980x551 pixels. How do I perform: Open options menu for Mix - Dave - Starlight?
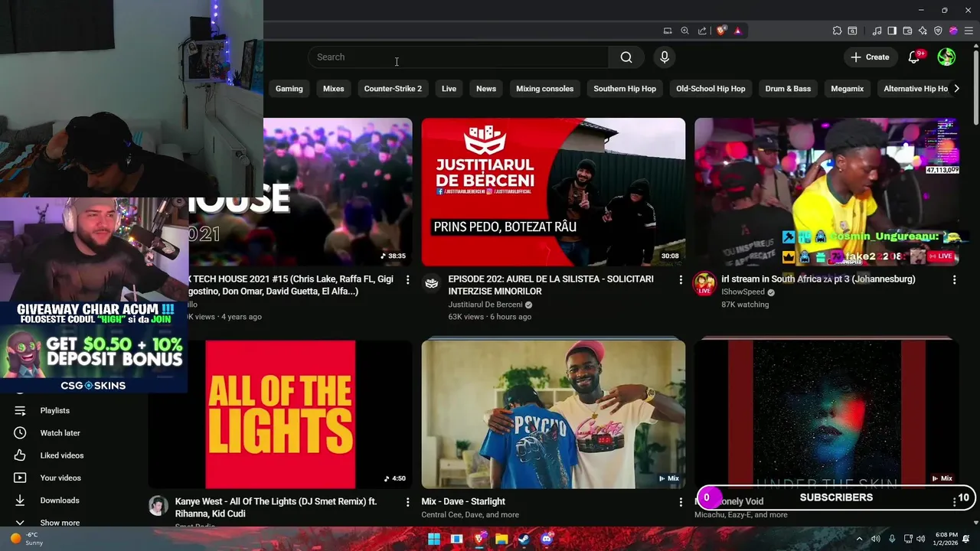click(x=681, y=502)
